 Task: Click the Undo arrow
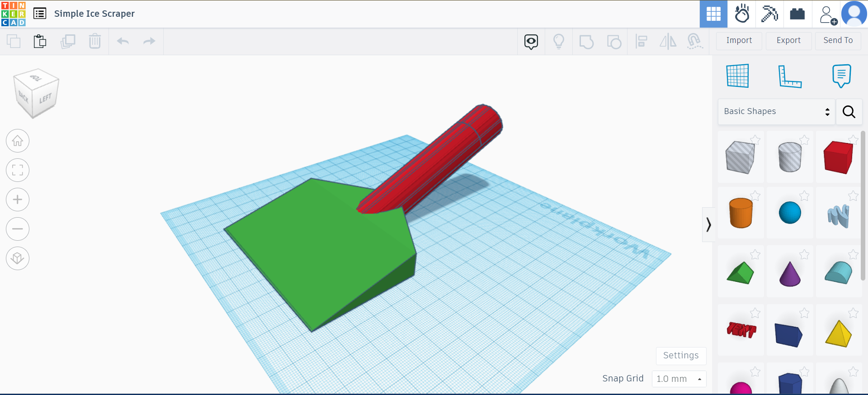(123, 41)
